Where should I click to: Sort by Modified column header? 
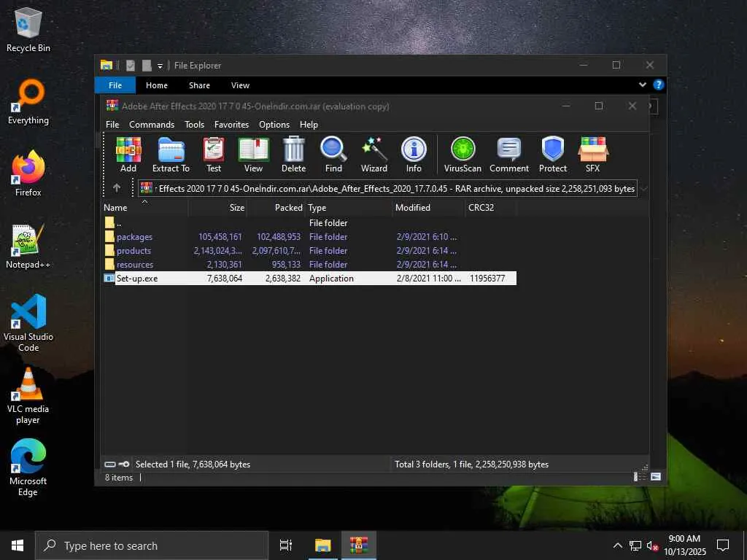(x=429, y=208)
